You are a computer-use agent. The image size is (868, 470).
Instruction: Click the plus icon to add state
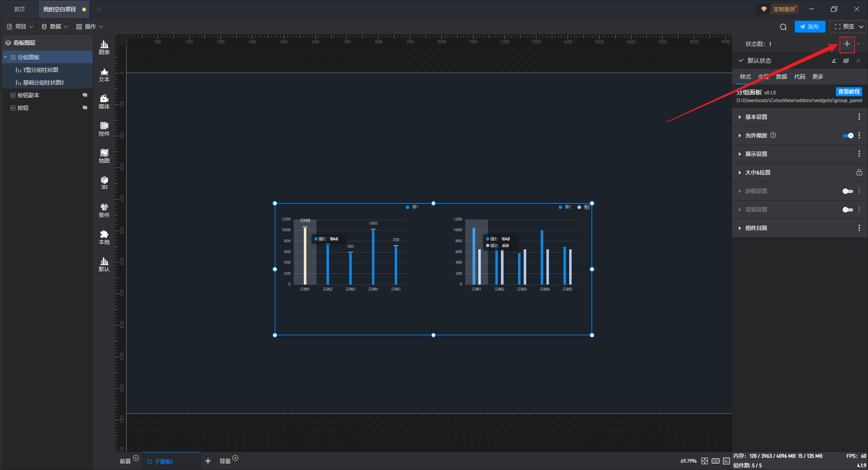click(847, 44)
